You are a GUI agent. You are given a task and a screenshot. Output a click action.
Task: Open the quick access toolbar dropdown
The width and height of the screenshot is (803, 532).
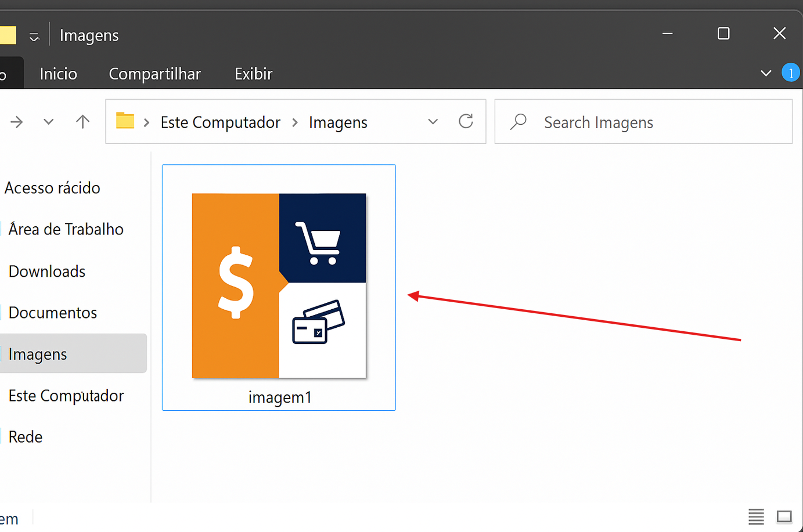34,37
